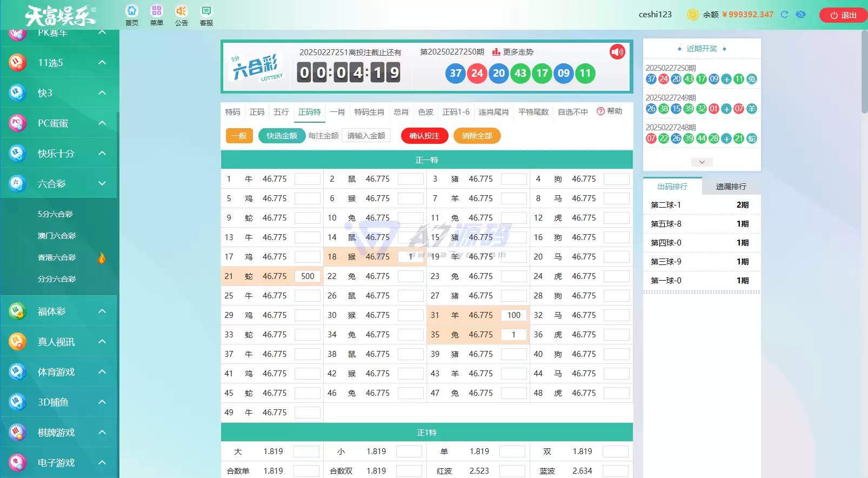Screen dimensions: 868x478
Task: Click the bet input for number 49
Action: tap(308, 413)
